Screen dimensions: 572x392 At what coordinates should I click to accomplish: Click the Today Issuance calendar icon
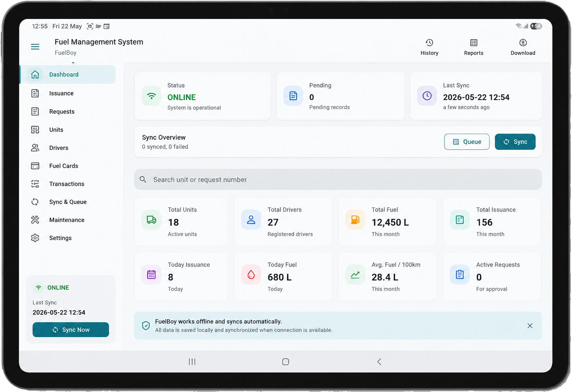coord(151,275)
